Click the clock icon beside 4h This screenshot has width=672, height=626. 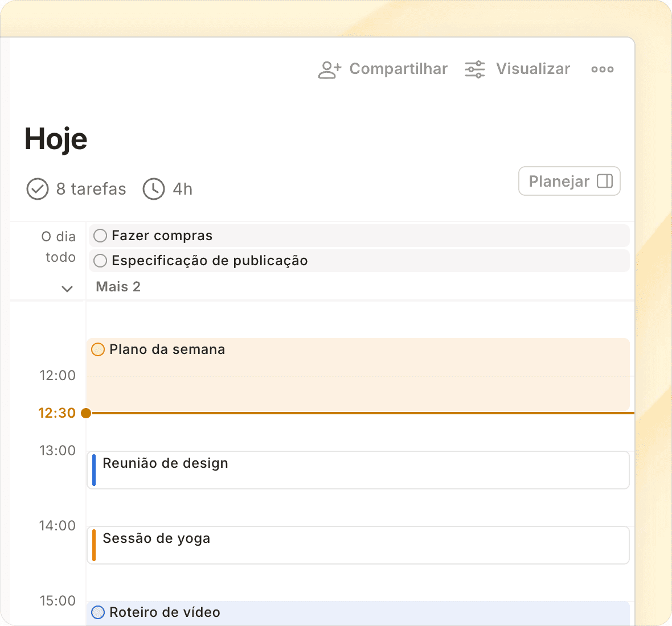click(154, 189)
